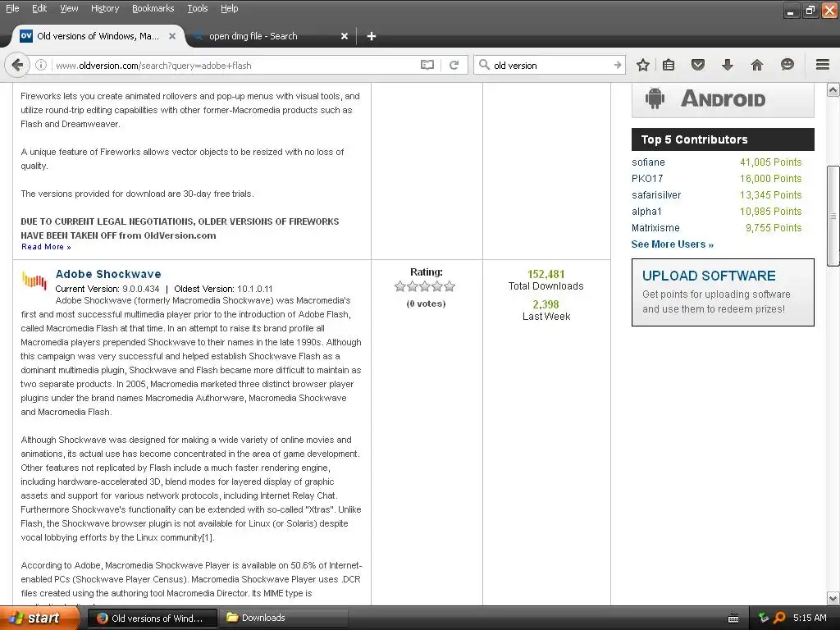Click the 152,481 total downloads number
This screenshot has width=840, height=630.
click(x=546, y=274)
